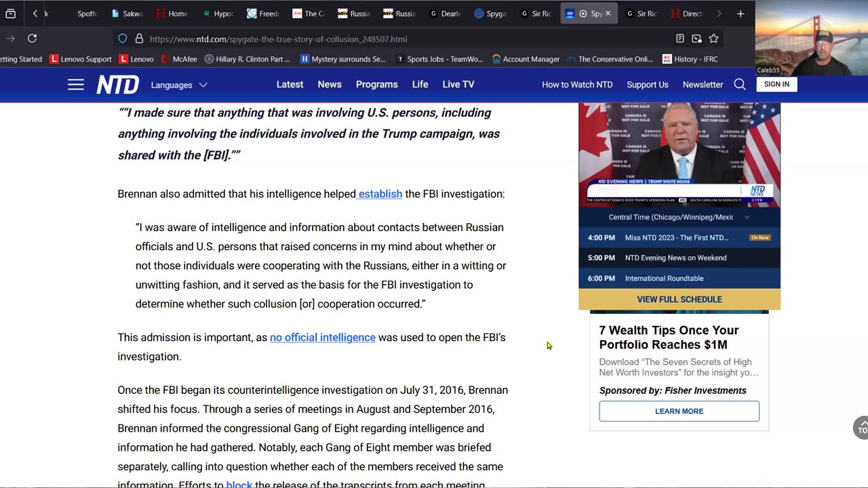Open the Latest menu item
The image size is (868, 488).
coord(290,84)
